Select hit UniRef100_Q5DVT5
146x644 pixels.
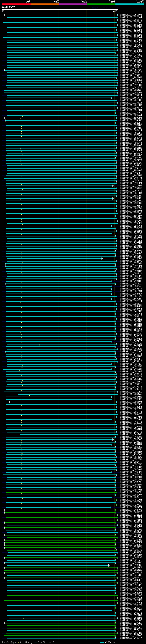pyautogui.click(x=131, y=20)
